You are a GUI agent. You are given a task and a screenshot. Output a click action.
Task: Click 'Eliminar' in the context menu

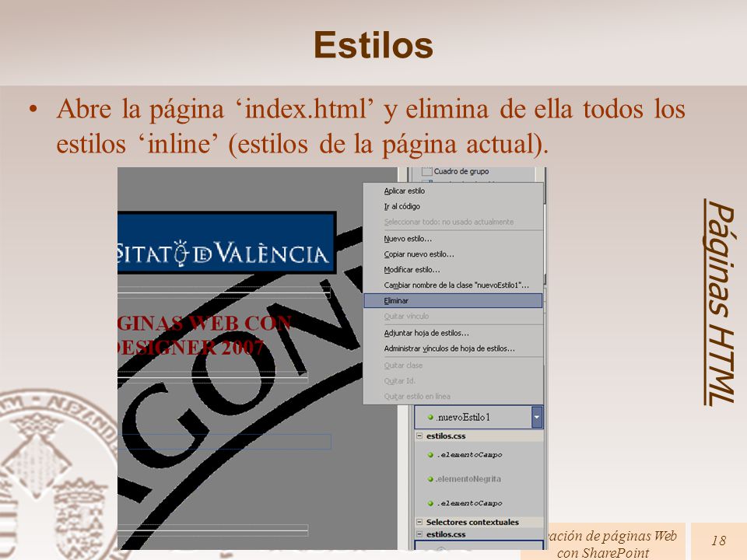pyautogui.click(x=453, y=300)
